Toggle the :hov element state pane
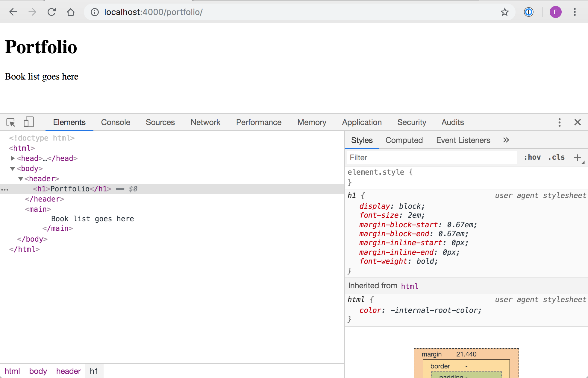 [532, 157]
